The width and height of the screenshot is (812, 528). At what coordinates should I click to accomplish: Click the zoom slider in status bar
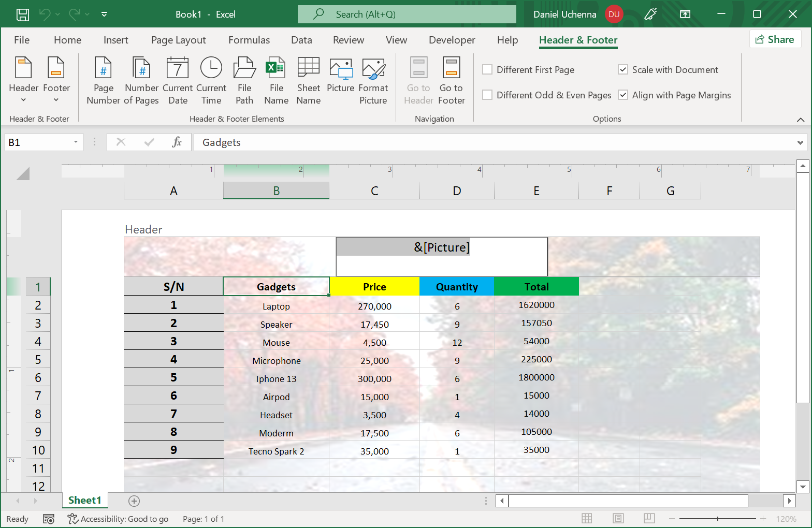(x=717, y=519)
